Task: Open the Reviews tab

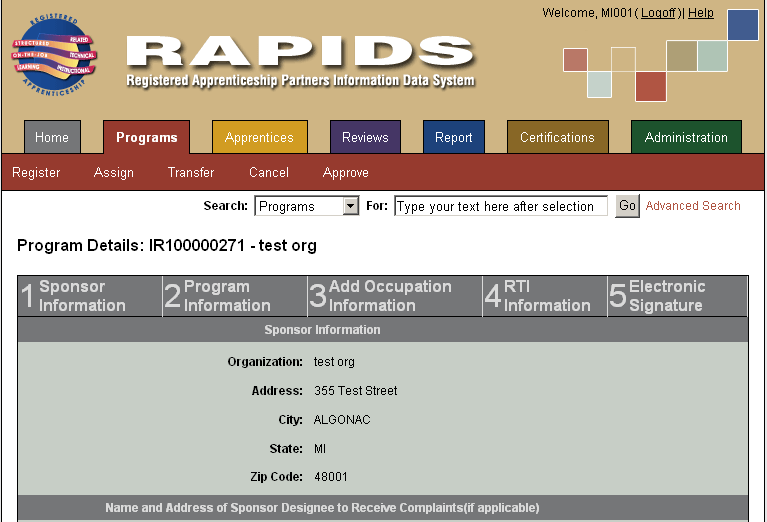Action: 365,137
